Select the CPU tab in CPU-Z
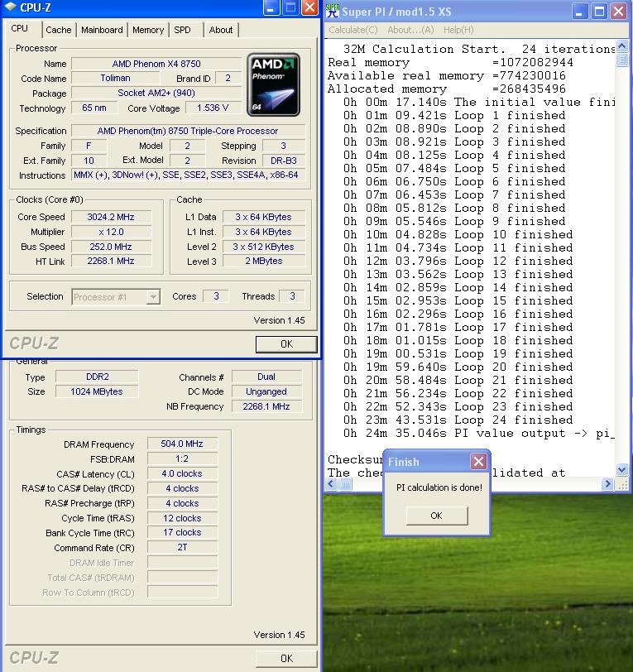 (20, 29)
